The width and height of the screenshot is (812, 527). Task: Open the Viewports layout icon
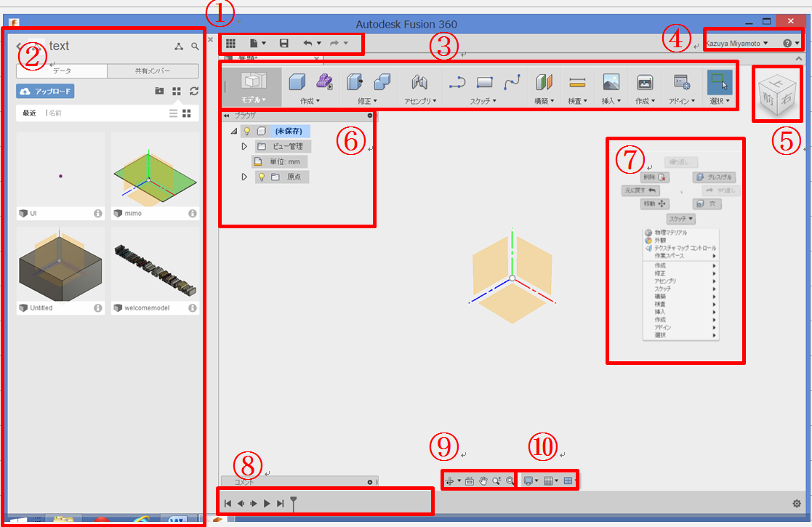568,481
